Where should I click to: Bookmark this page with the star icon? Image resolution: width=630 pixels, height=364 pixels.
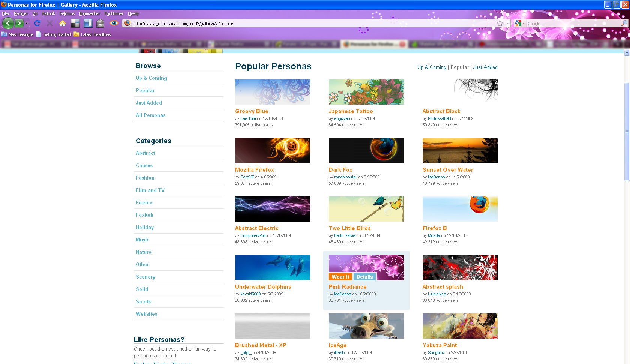click(x=500, y=23)
